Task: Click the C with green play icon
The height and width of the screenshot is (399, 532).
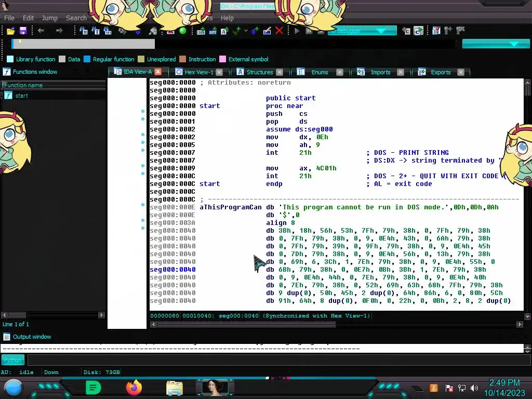Action: pyautogui.click(x=418, y=31)
